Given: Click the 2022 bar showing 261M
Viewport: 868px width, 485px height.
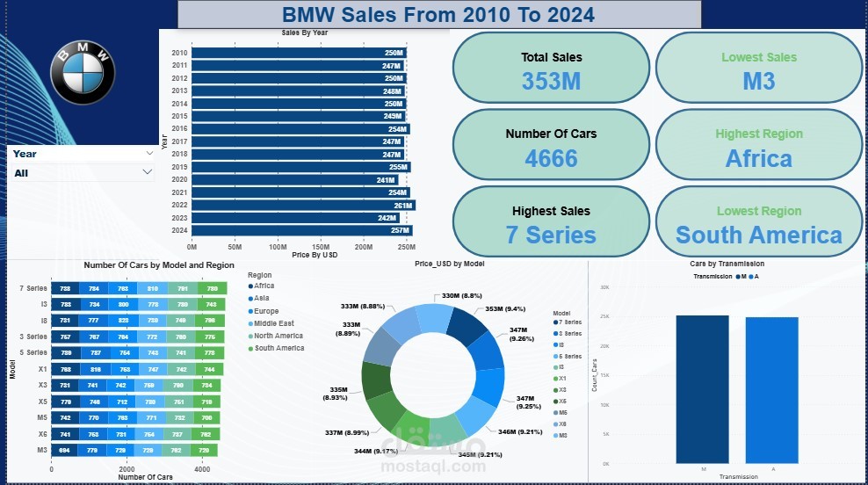Looking at the screenshot, I should tap(303, 206).
